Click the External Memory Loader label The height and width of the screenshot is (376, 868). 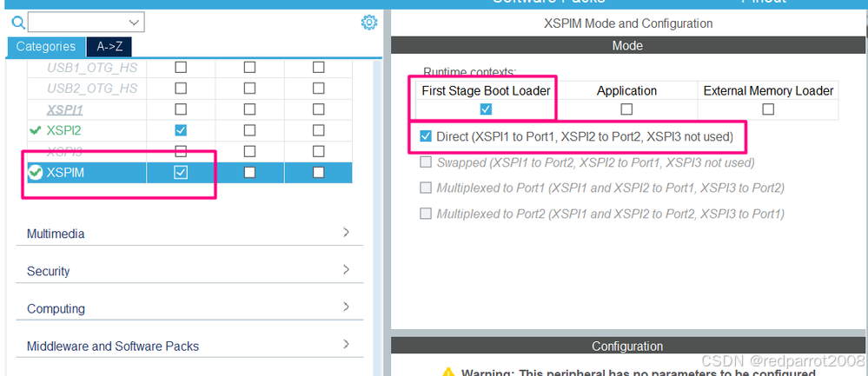click(x=768, y=90)
